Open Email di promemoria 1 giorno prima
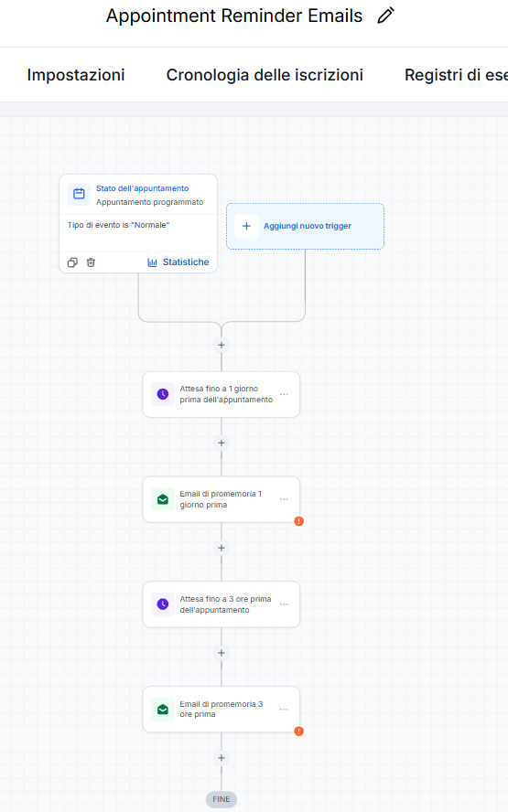The width and height of the screenshot is (508, 812). (x=221, y=499)
